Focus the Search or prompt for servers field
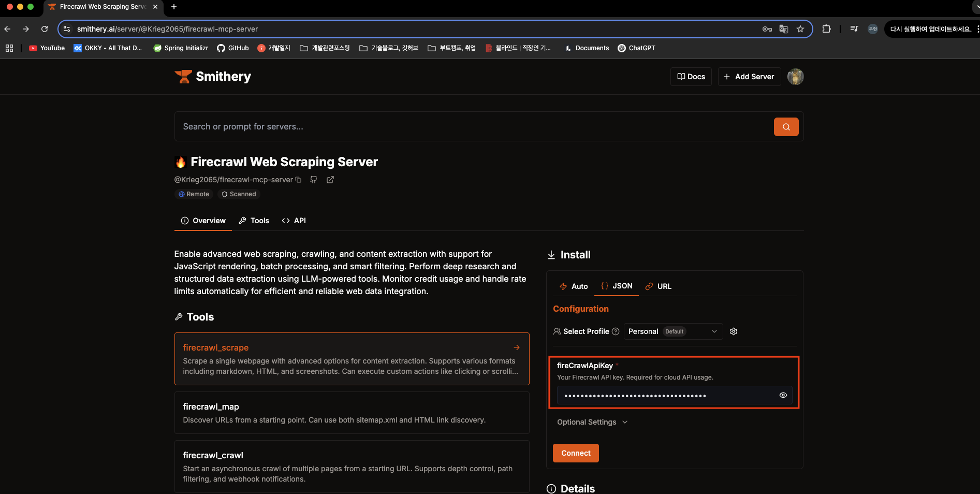 tap(474, 127)
